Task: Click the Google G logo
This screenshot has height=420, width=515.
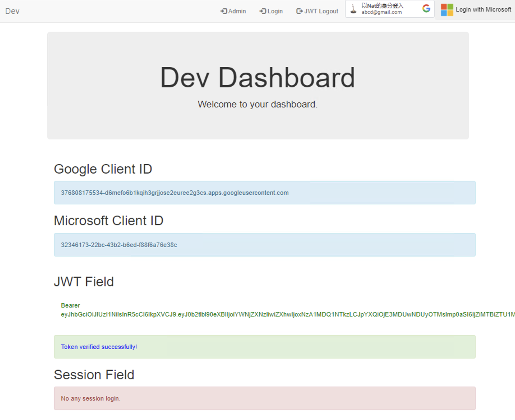Action: point(426,9)
